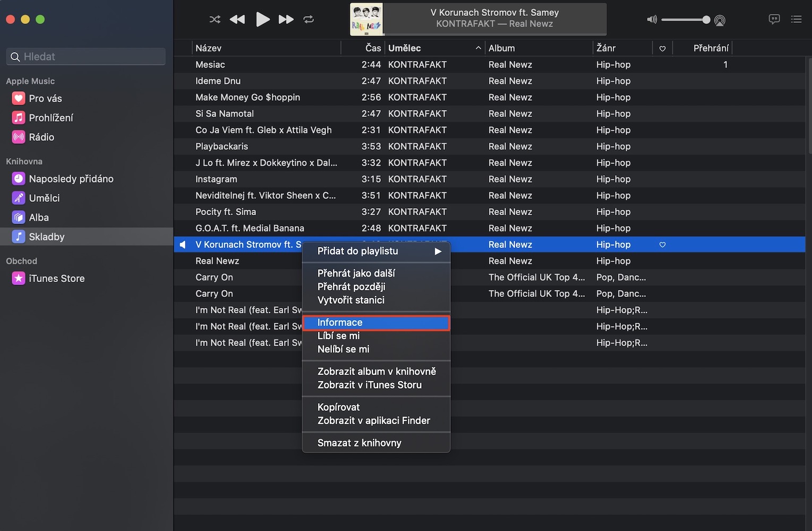Open Naposledy přidáno in the library
812x531 pixels.
pos(71,179)
